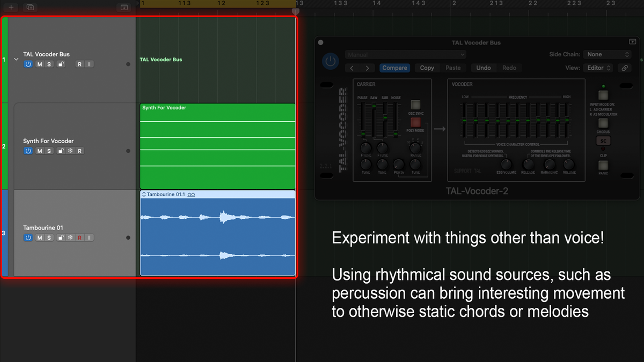
Task: Click the CHORUS button on TAL-Vocoder
Action: click(x=603, y=124)
